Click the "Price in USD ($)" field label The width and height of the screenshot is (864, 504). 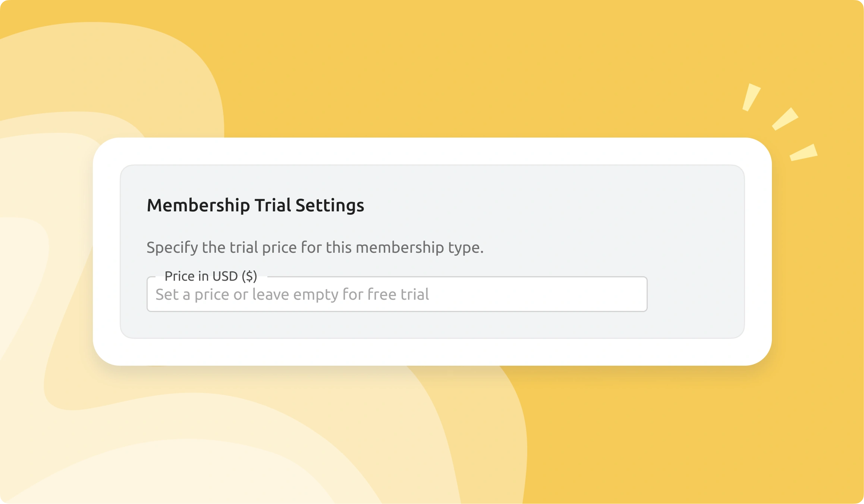click(x=211, y=276)
